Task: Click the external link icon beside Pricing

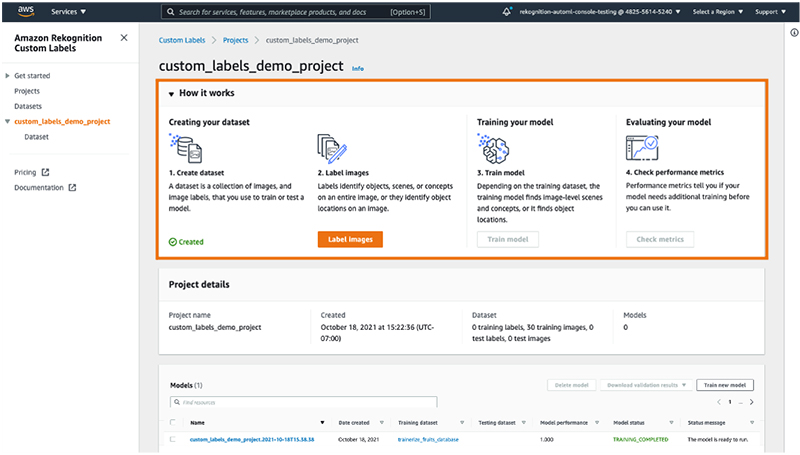Action: pyautogui.click(x=45, y=172)
